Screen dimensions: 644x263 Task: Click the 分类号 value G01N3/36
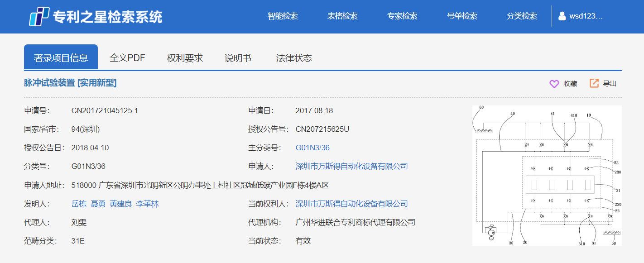pos(88,166)
